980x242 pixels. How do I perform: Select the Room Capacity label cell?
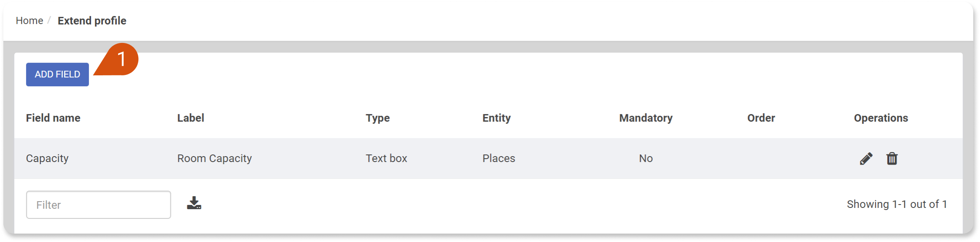tap(215, 159)
